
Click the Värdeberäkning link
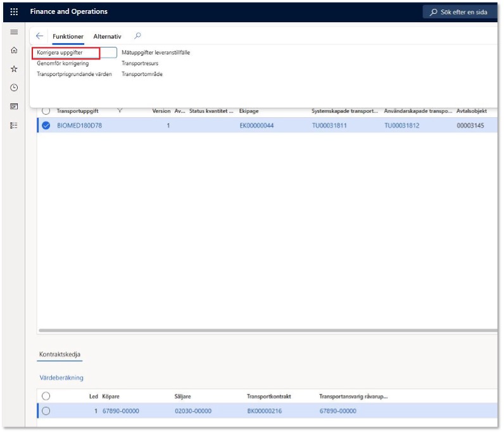click(61, 378)
